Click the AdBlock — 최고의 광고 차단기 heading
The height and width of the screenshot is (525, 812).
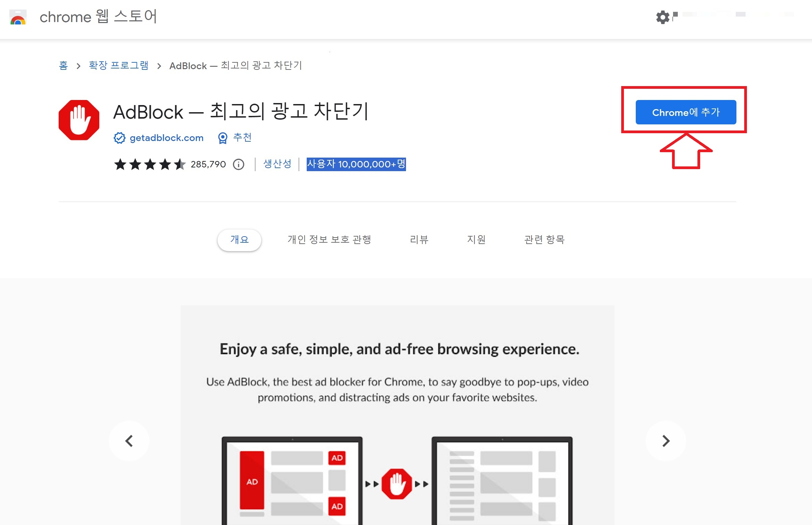[241, 112]
